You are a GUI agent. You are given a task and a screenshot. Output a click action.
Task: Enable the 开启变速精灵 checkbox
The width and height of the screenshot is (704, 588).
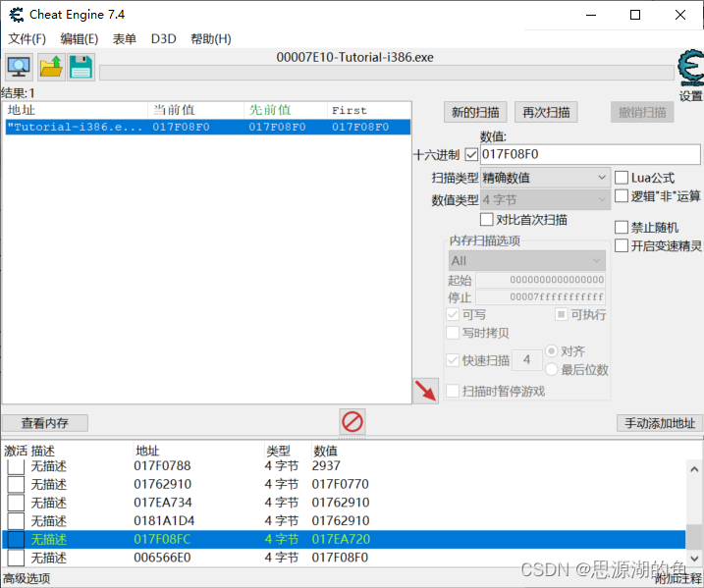coord(622,245)
